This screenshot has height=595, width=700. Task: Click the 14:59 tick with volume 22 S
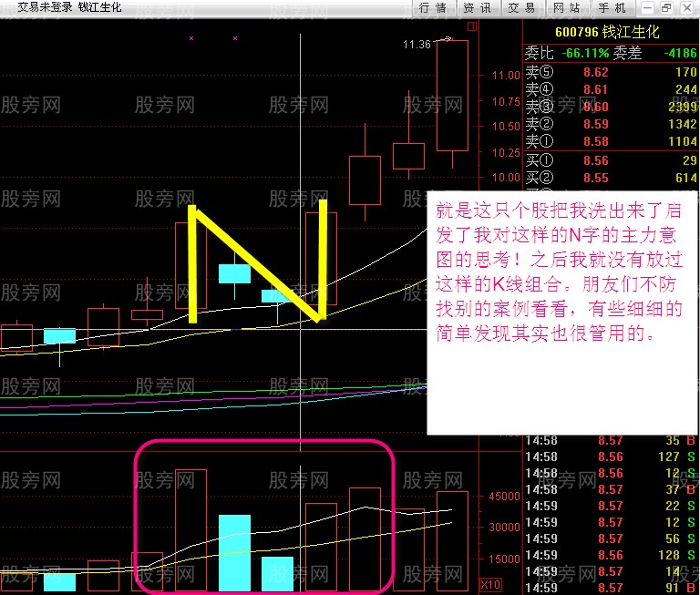[611, 506]
